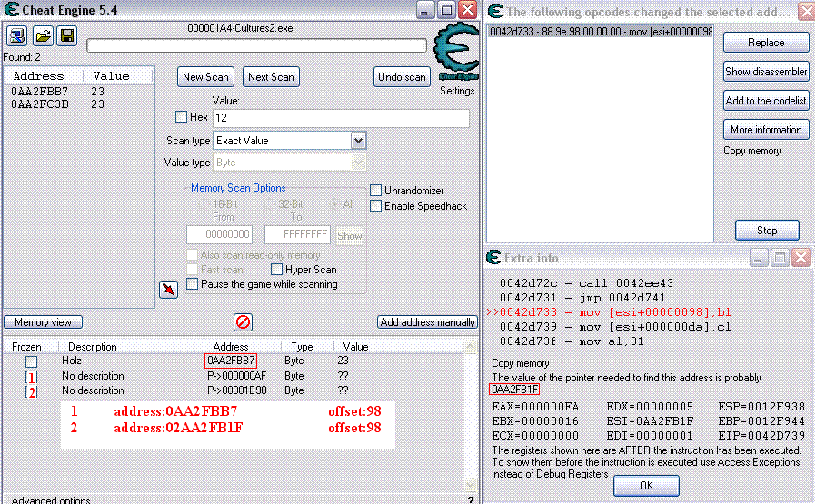Click Copy memory in Extra info

pyautogui.click(x=521, y=363)
